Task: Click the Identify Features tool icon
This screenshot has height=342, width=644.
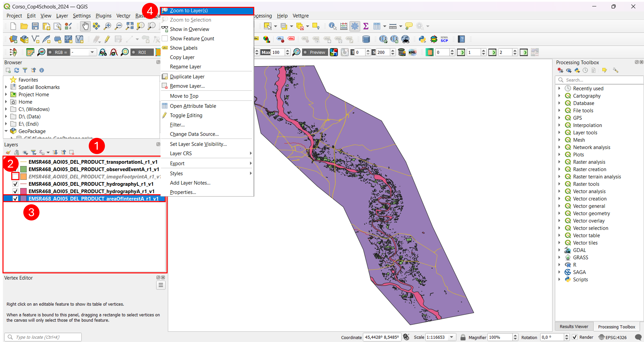Action: click(x=332, y=26)
